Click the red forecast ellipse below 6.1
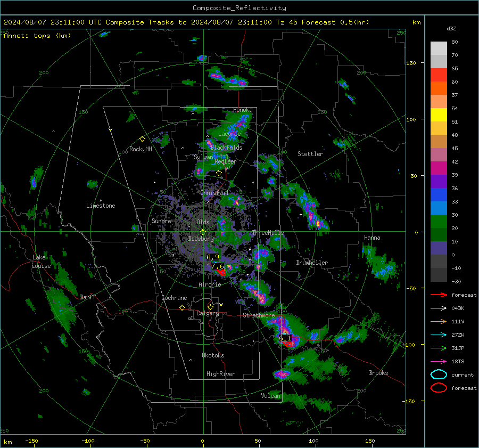The image size is (479, 448). click(287, 344)
